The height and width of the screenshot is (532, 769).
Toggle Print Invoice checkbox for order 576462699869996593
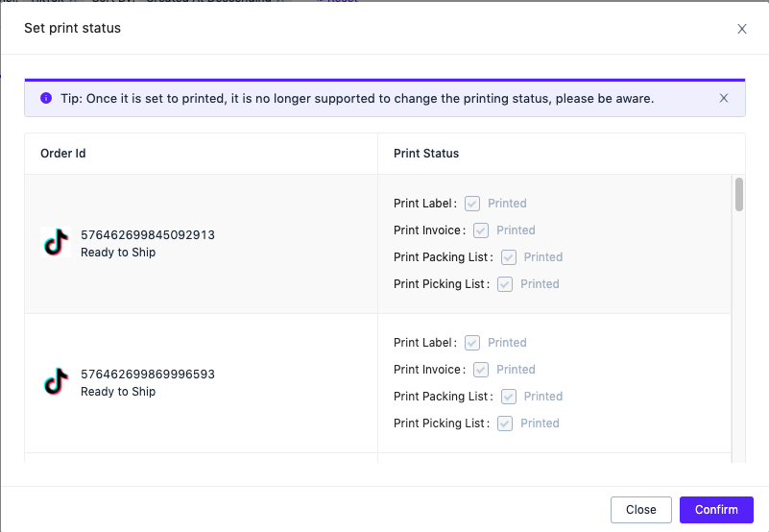(481, 370)
